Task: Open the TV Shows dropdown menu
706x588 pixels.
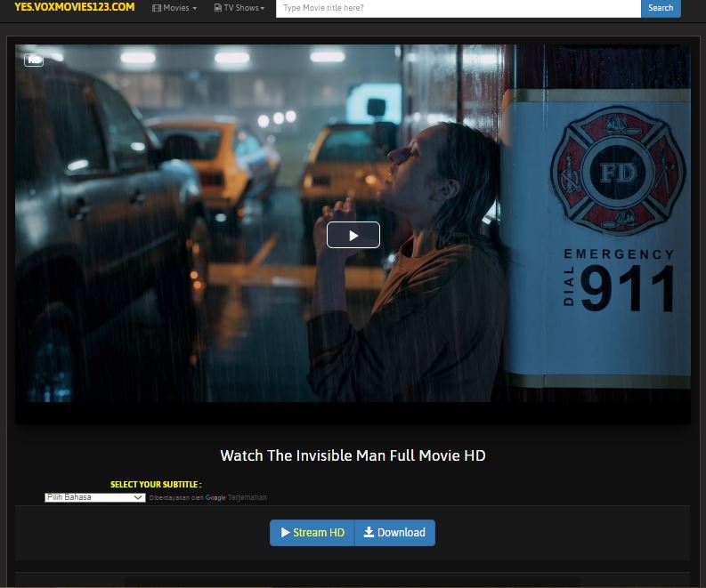Action: [239, 8]
